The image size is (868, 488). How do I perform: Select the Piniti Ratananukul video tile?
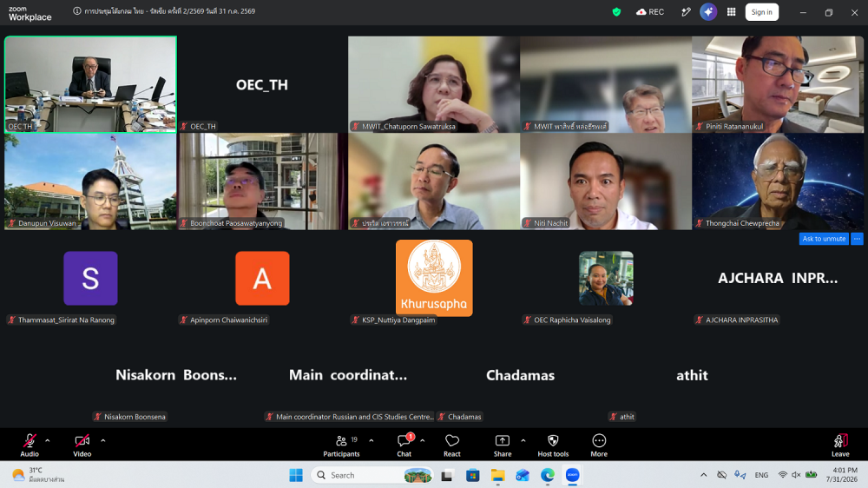tap(778, 84)
